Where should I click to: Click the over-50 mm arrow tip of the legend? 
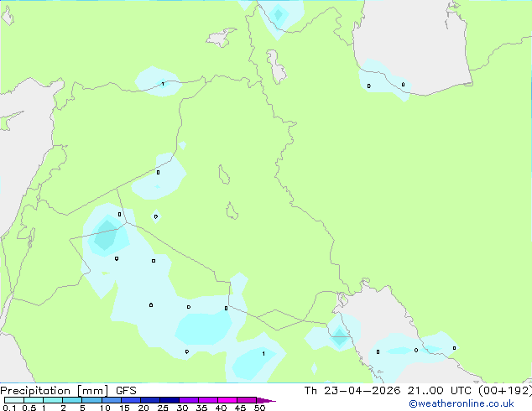pos(266,400)
